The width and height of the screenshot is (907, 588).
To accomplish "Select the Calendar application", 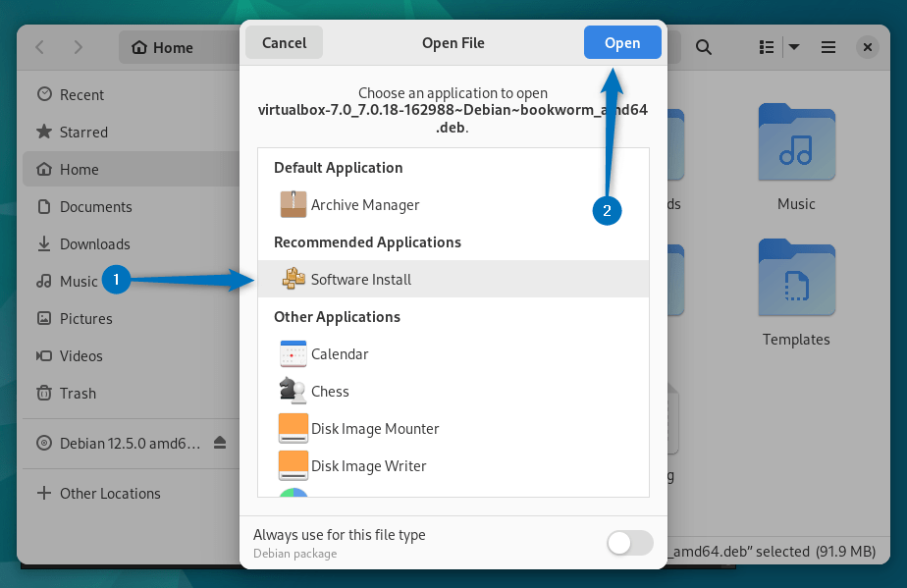I will pos(342,353).
